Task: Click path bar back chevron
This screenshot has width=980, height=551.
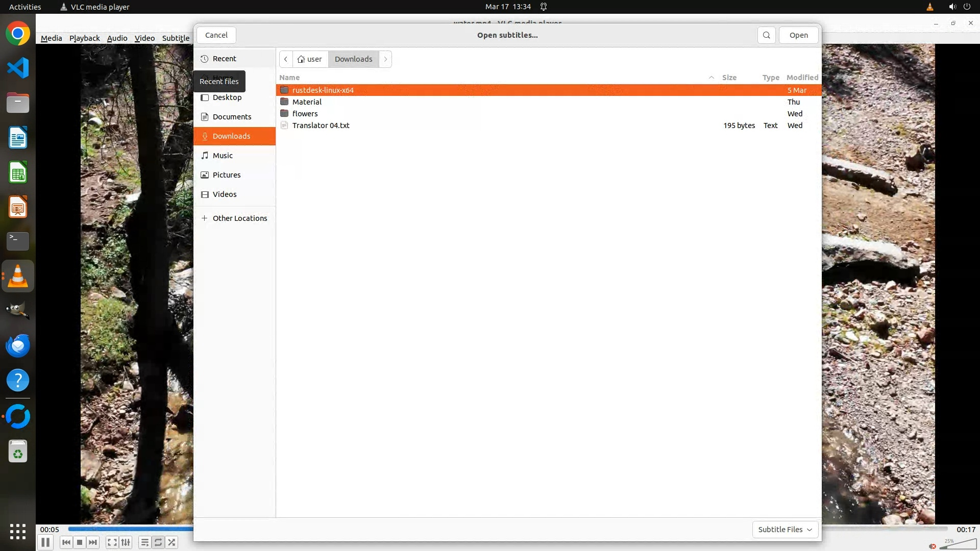Action: pos(286,59)
